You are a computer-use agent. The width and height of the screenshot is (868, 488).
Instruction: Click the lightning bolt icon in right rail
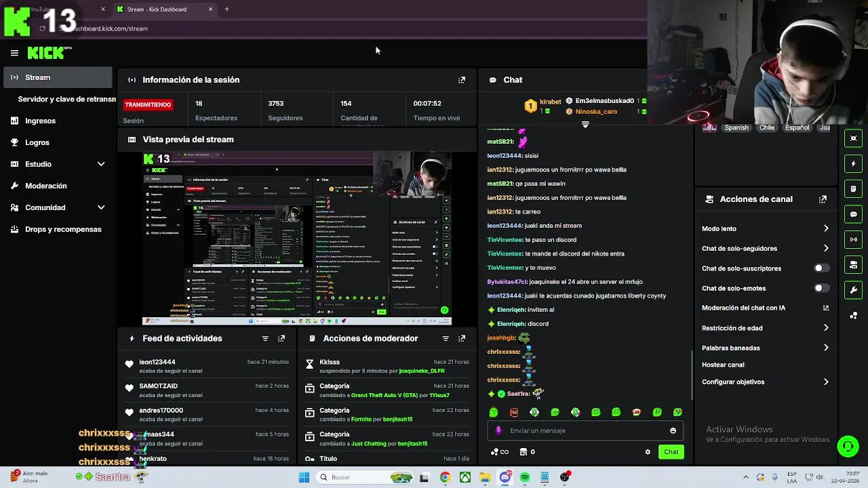[x=854, y=163]
